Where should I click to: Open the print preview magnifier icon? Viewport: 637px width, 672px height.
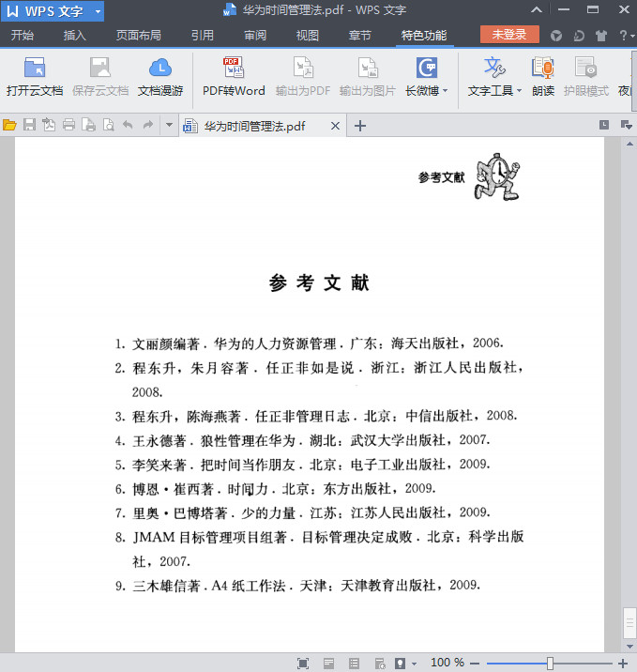click(109, 125)
